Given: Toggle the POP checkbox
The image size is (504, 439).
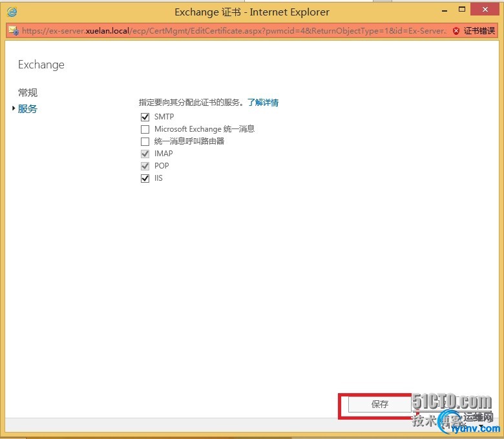Looking at the screenshot, I should (x=145, y=166).
